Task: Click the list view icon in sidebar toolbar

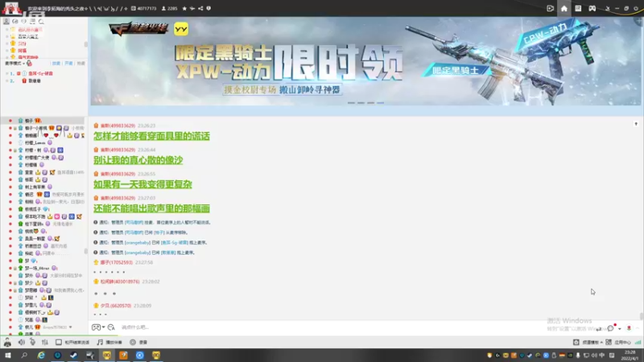Action: [x=32, y=22]
